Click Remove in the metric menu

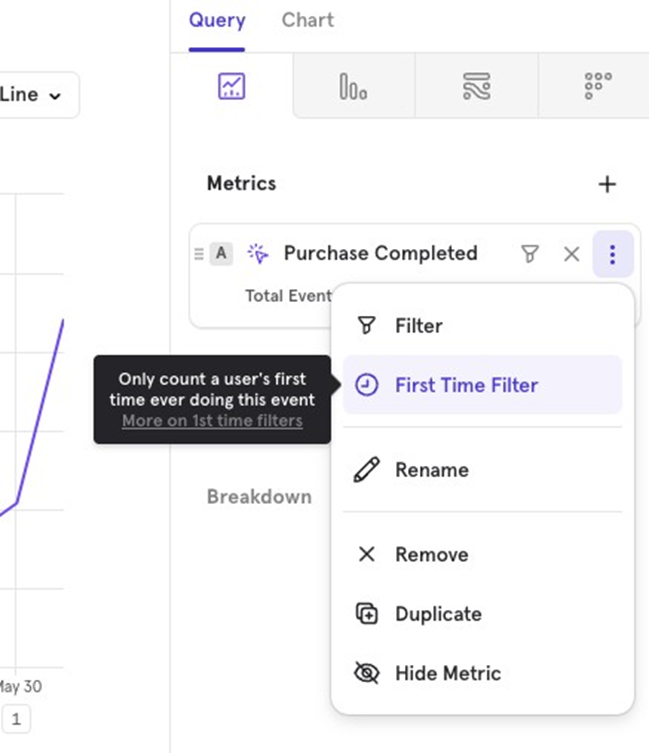coord(431,555)
